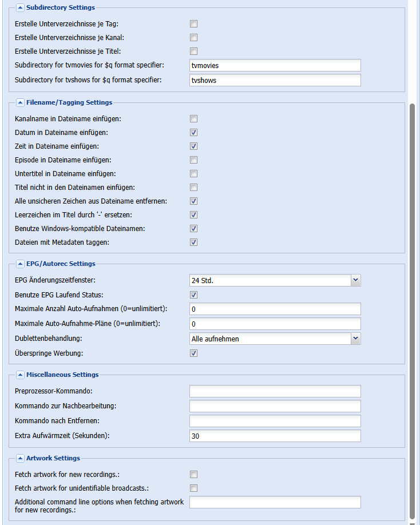This screenshot has width=420, height=525.
Task: Select the Extra Aufwärmzeit seconds field
Action: click(x=275, y=436)
